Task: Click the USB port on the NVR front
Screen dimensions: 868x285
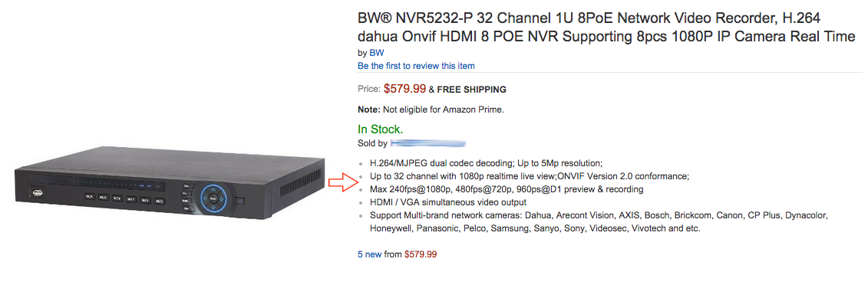Action: [x=38, y=193]
